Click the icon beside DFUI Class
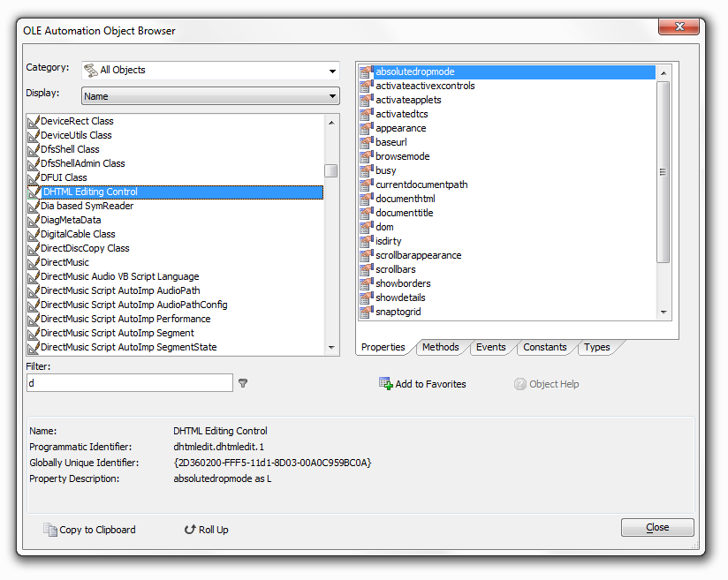The width and height of the screenshot is (728, 580). 34,178
